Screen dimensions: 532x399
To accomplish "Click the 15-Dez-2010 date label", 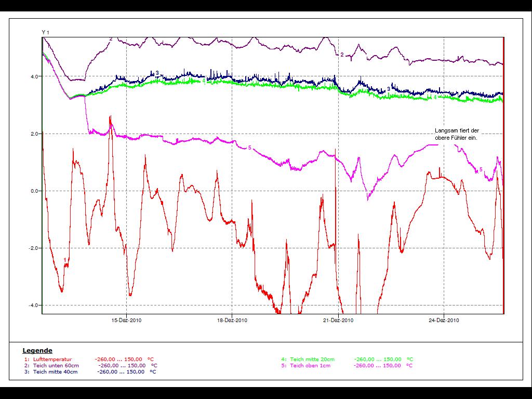I will tap(127, 320).
